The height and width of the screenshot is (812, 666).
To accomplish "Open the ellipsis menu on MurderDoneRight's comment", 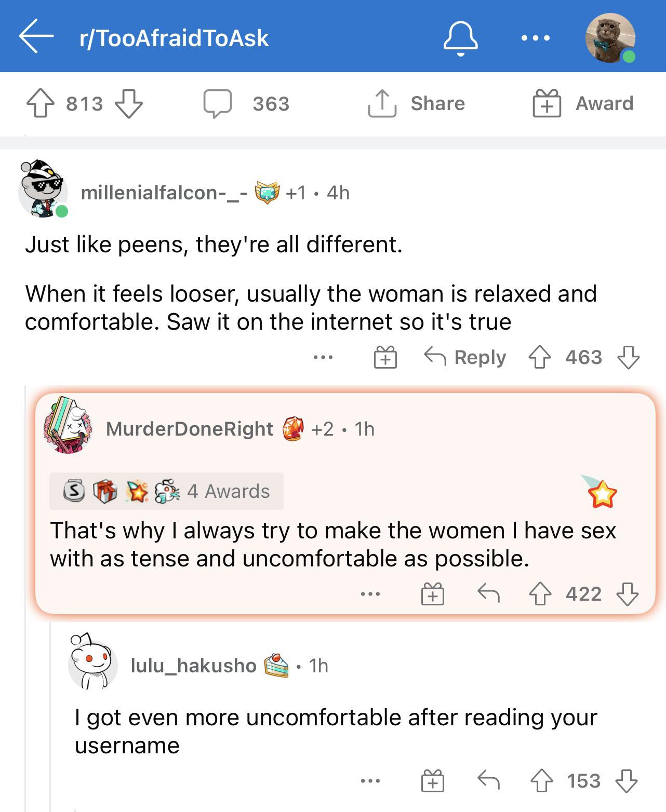I will tap(370, 594).
